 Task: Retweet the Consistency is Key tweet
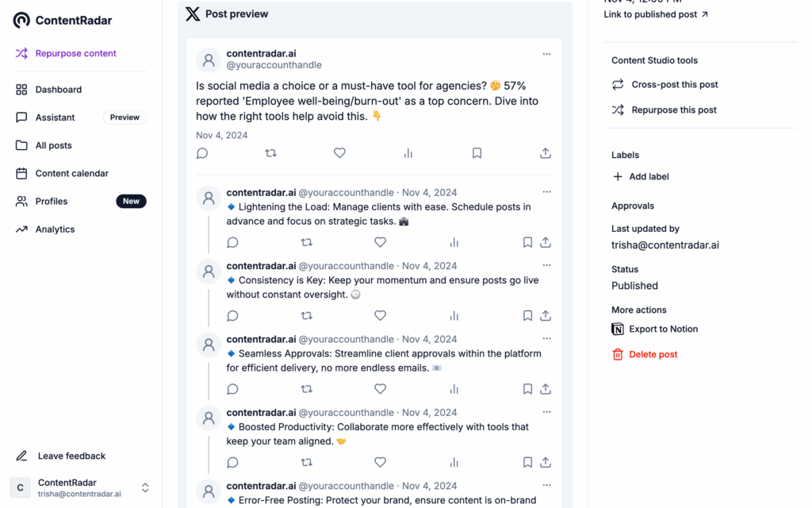tap(307, 316)
